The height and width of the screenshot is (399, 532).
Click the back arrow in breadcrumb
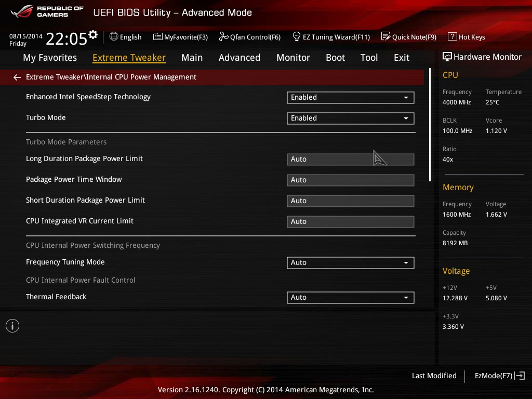tap(17, 77)
